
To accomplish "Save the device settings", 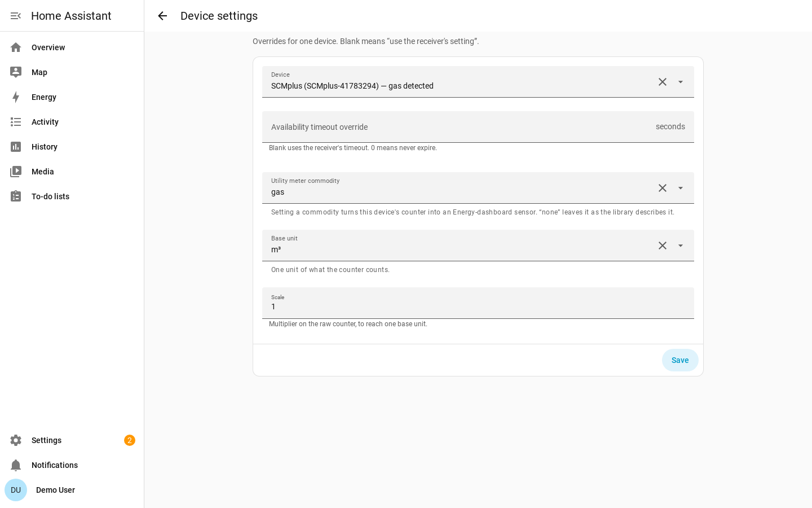I will point(680,360).
